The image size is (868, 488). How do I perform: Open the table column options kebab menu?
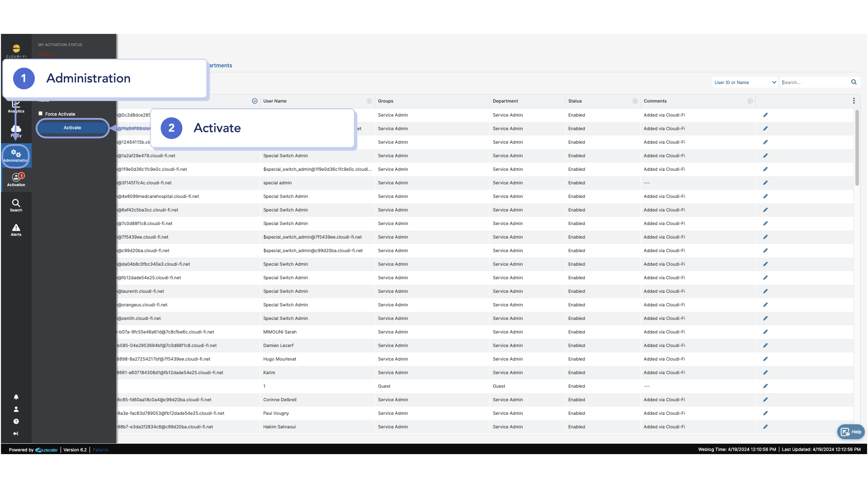pyautogui.click(x=854, y=101)
